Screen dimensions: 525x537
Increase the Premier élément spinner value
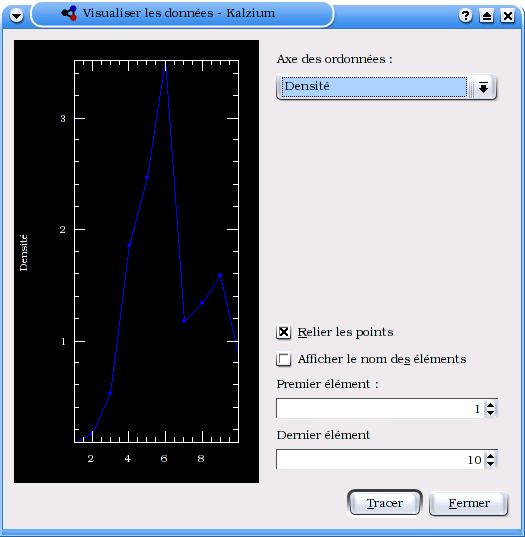click(x=490, y=405)
